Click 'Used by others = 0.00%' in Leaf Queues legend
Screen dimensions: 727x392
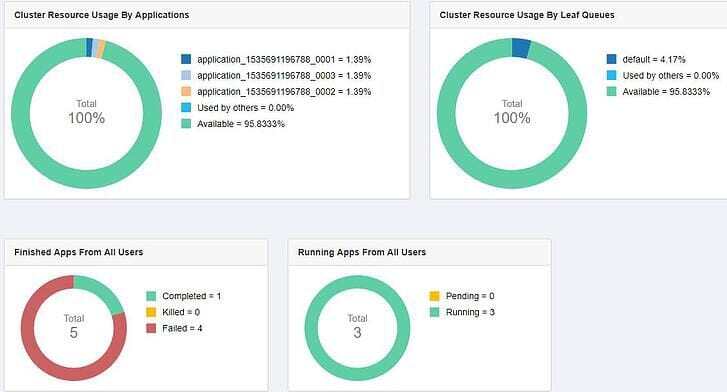coord(671,75)
